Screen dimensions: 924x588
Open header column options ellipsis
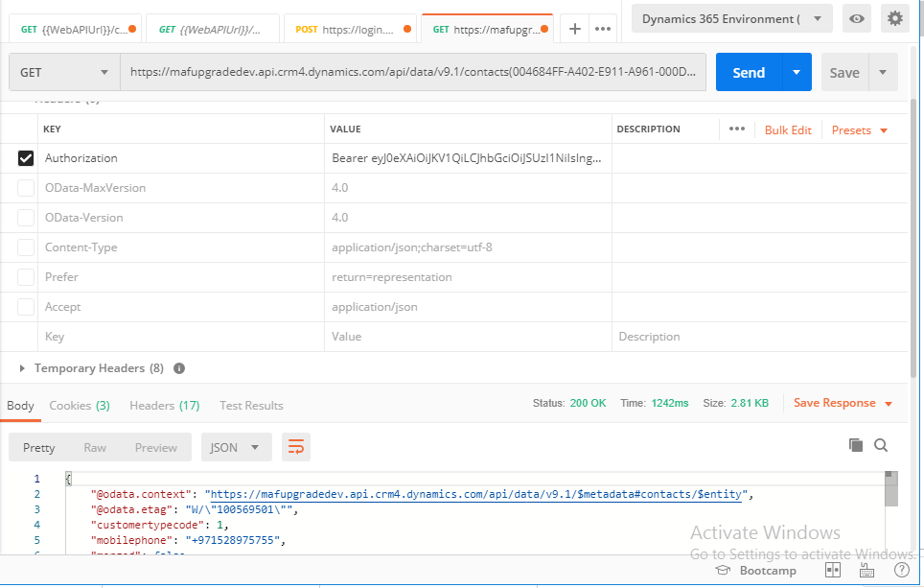click(736, 129)
